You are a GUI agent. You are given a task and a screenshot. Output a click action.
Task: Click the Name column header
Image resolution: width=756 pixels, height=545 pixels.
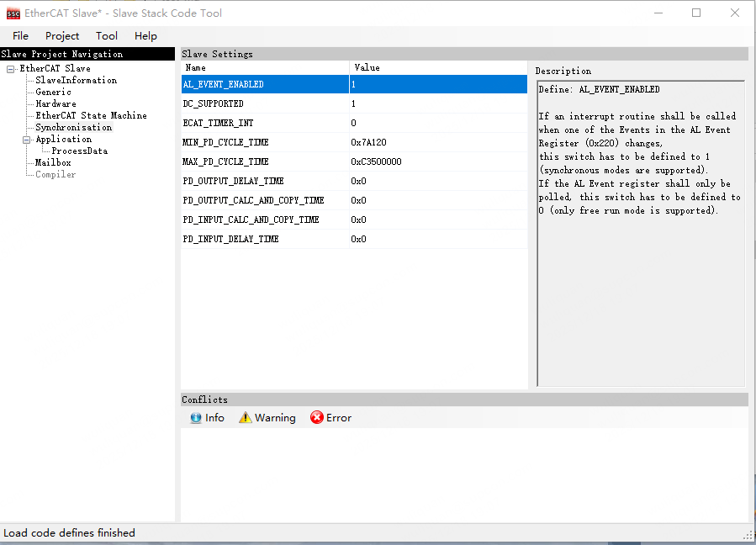coord(265,67)
